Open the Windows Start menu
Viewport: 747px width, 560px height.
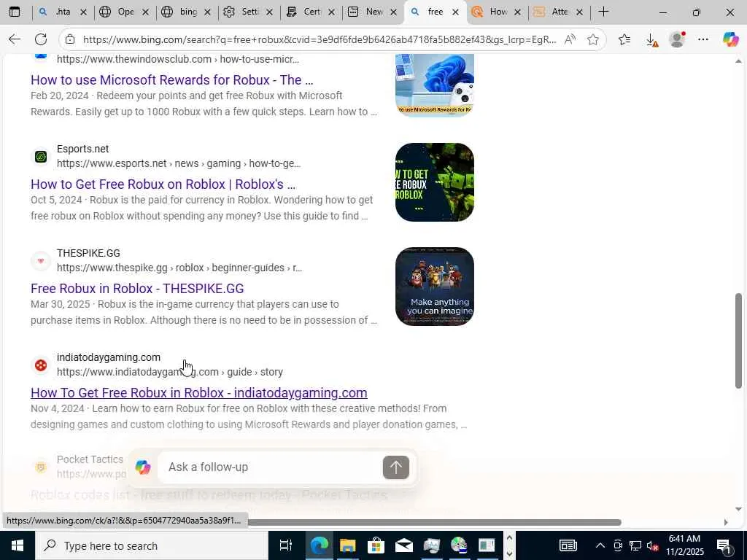(18, 545)
